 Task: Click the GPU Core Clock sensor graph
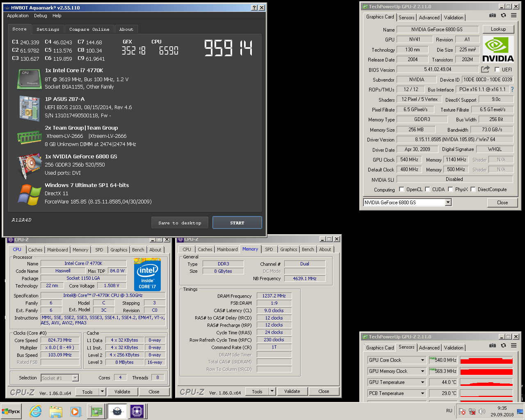[486, 360]
